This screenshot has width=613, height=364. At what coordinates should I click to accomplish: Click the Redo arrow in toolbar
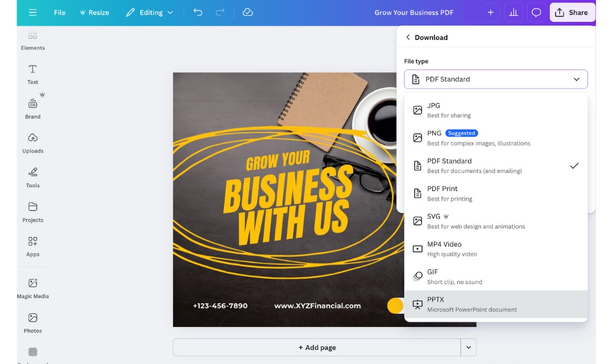point(219,12)
